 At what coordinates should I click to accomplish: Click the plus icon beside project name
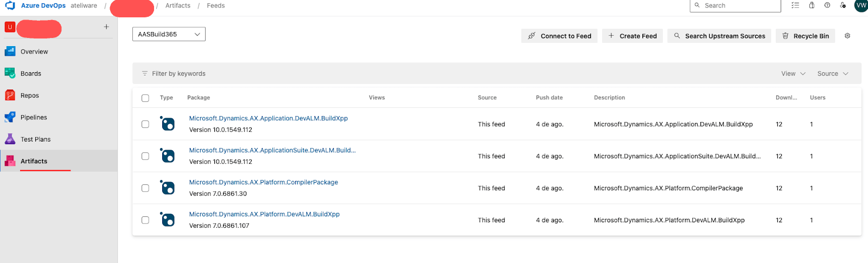pos(106,27)
